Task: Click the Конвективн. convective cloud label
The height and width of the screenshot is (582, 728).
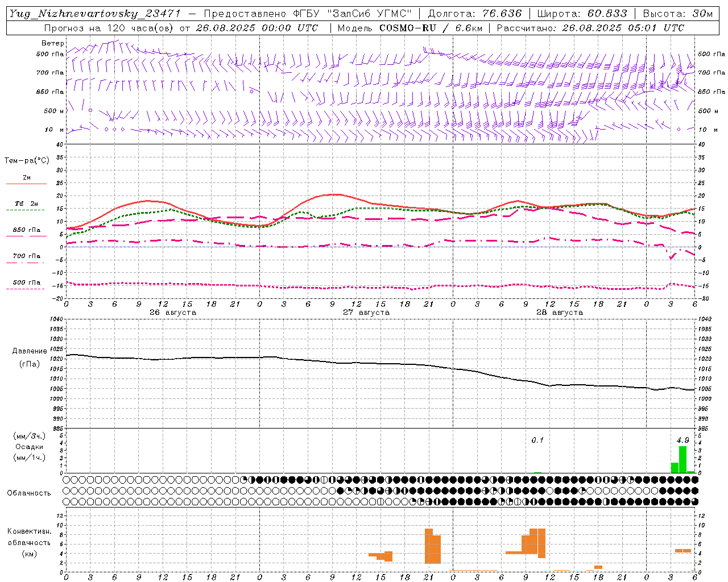Action: click(30, 531)
